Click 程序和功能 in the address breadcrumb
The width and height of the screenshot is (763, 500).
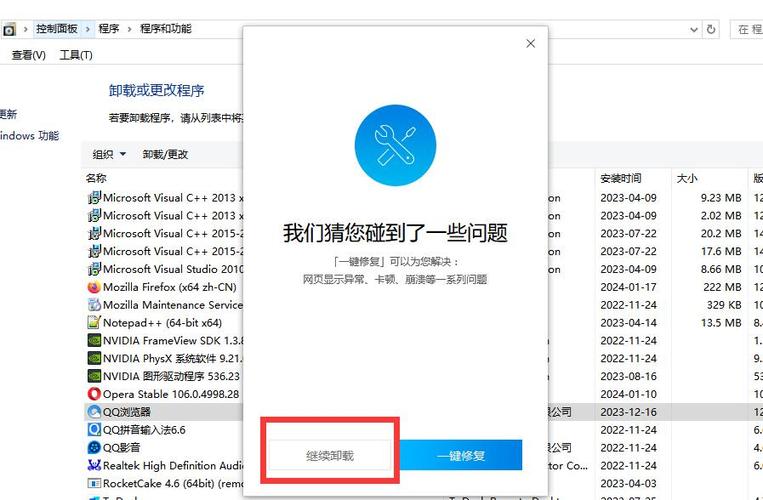point(166,29)
